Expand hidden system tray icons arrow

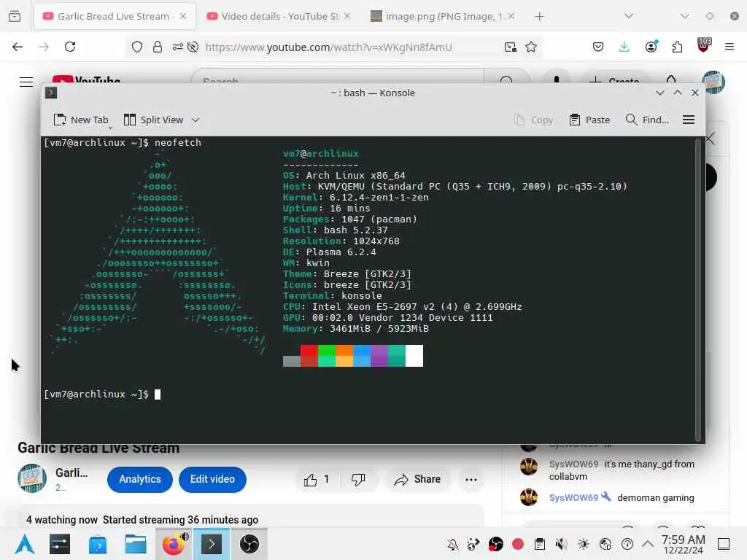pos(648,544)
